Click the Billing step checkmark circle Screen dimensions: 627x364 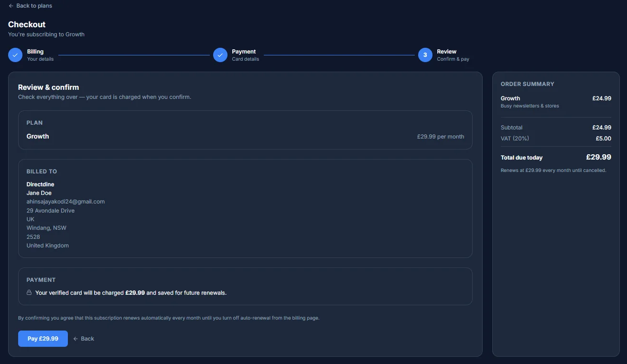click(x=15, y=55)
